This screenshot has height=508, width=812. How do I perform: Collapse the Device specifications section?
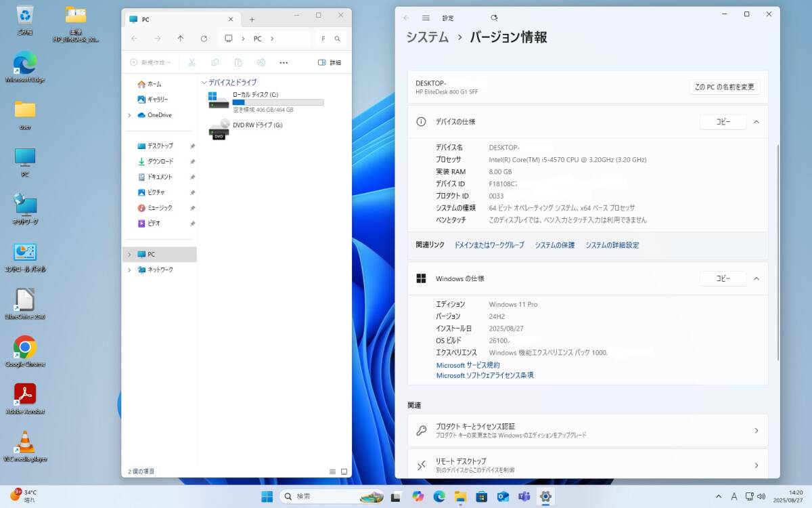(x=757, y=122)
